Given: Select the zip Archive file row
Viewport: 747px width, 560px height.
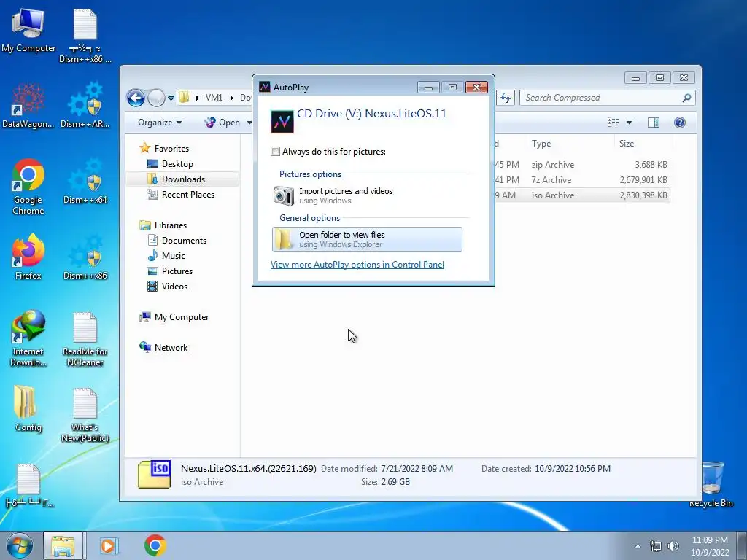Looking at the screenshot, I should point(581,165).
